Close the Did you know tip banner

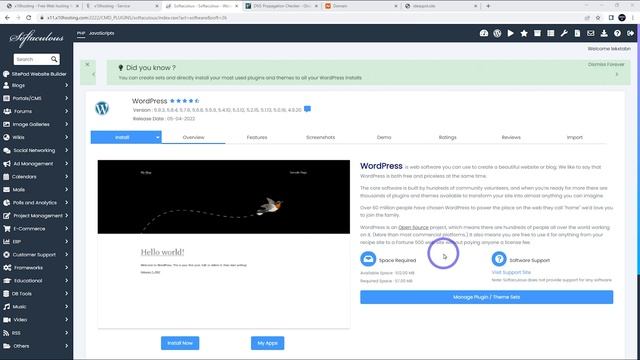tap(87, 64)
